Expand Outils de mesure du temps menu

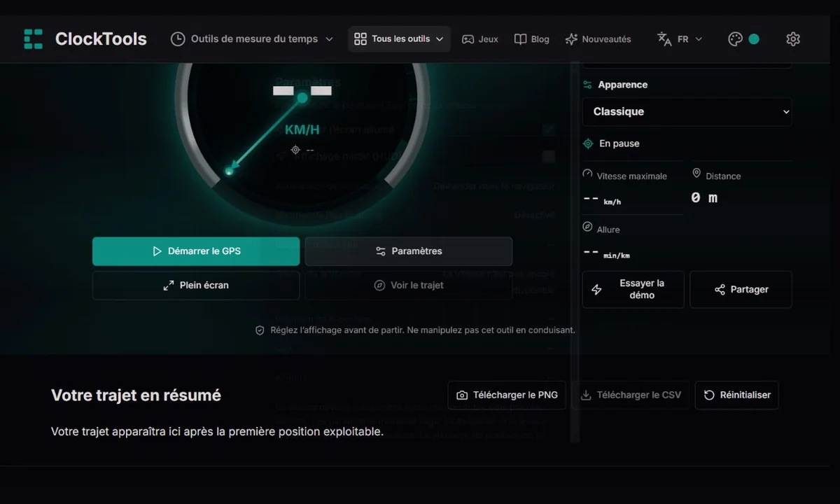pyautogui.click(x=252, y=39)
